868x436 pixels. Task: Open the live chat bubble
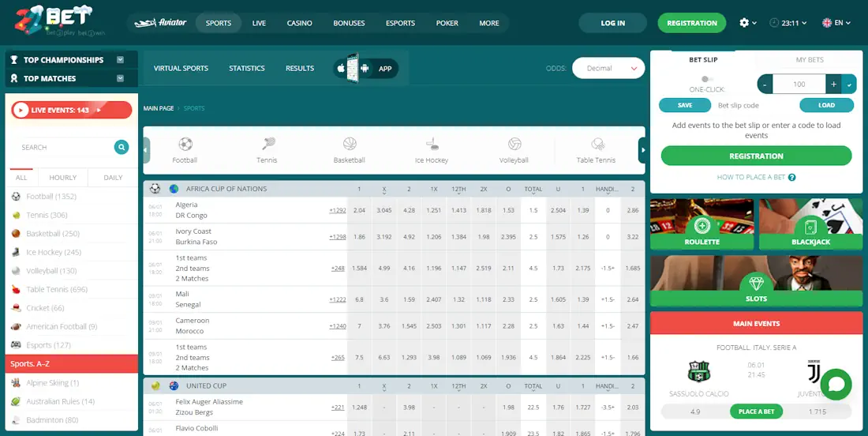836,385
